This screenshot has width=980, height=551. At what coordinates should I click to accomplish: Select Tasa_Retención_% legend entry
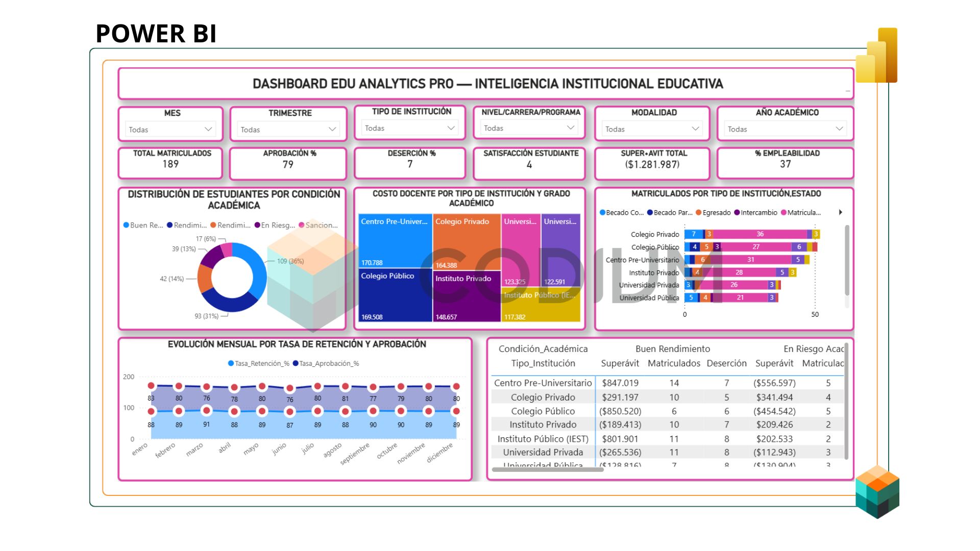[258, 363]
